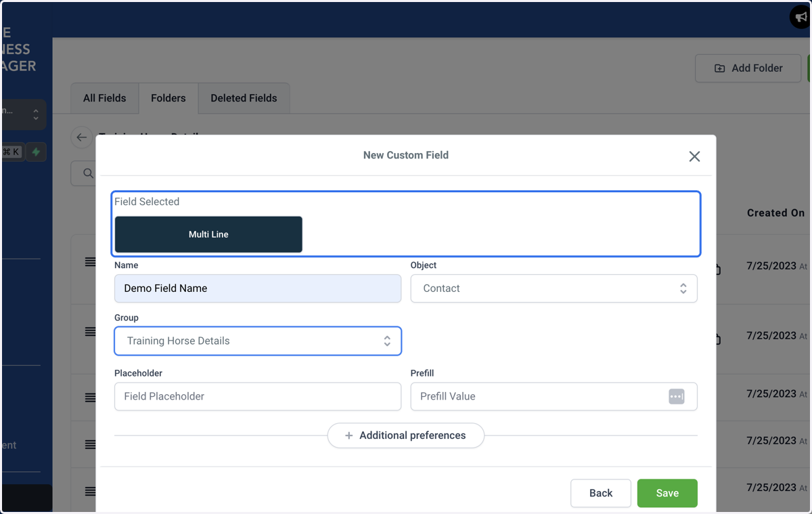Expand Additional preferences
Image resolution: width=812 pixels, height=514 pixels.
pos(406,435)
